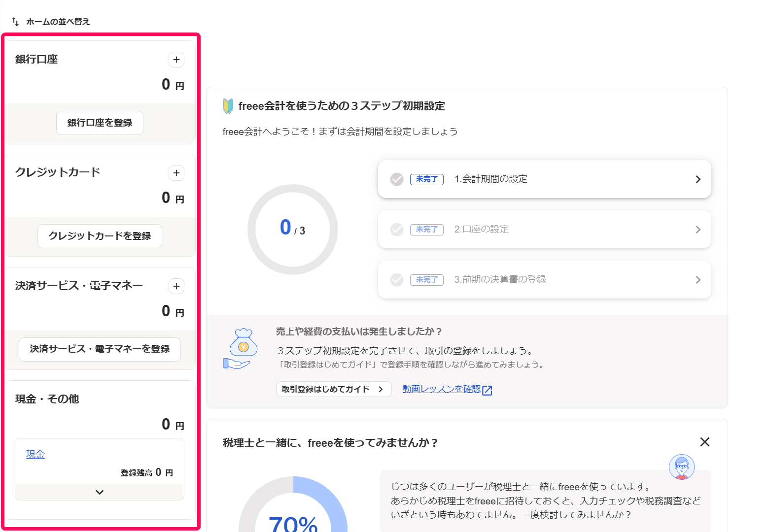Open the 現金 account link
The height and width of the screenshot is (532, 767).
click(35, 454)
